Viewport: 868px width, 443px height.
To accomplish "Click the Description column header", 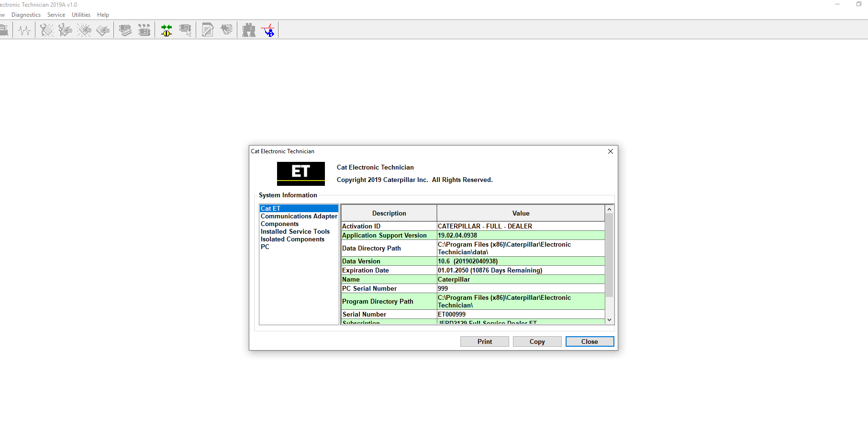I will [389, 214].
